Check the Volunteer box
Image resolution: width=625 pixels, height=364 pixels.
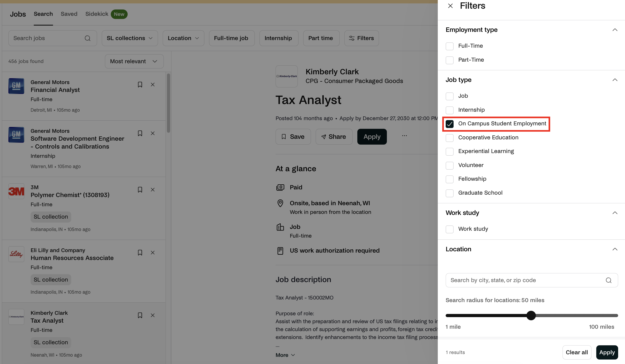[x=450, y=165]
